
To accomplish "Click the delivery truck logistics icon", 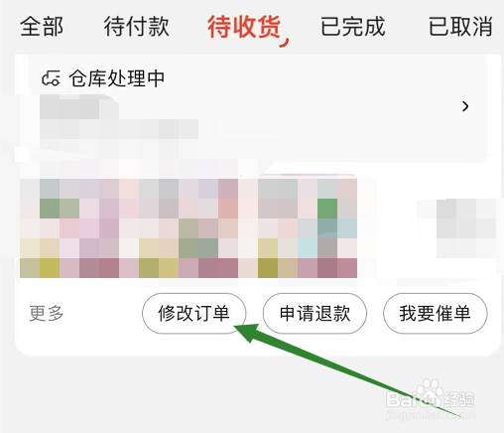I will (x=51, y=78).
